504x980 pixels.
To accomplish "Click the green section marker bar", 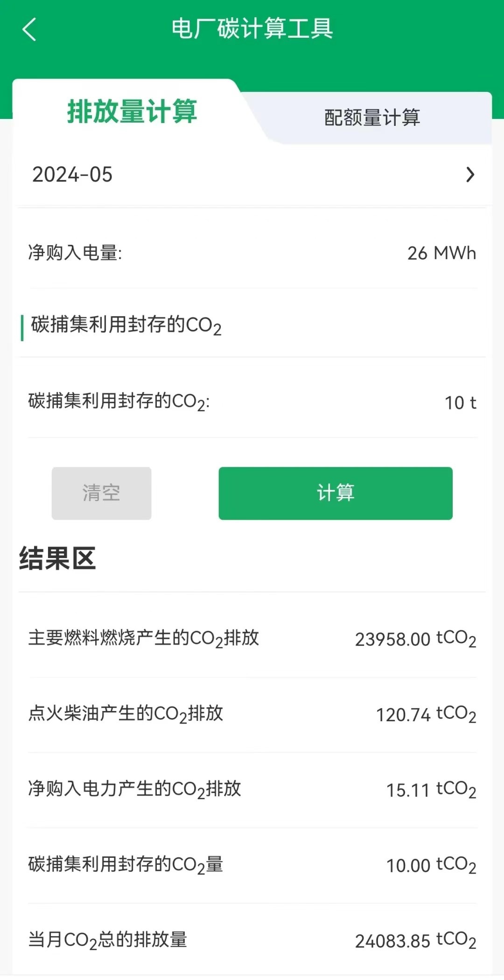I will [22, 328].
